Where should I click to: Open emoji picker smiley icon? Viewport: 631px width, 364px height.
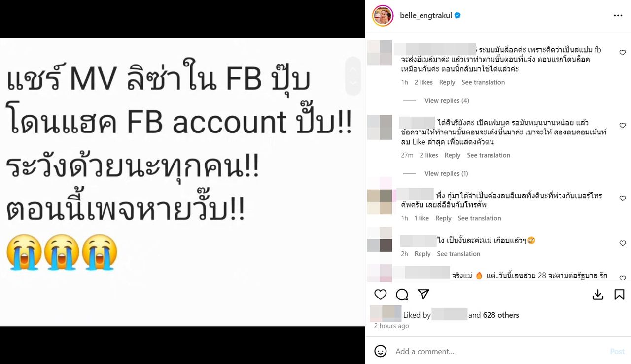[381, 351]
